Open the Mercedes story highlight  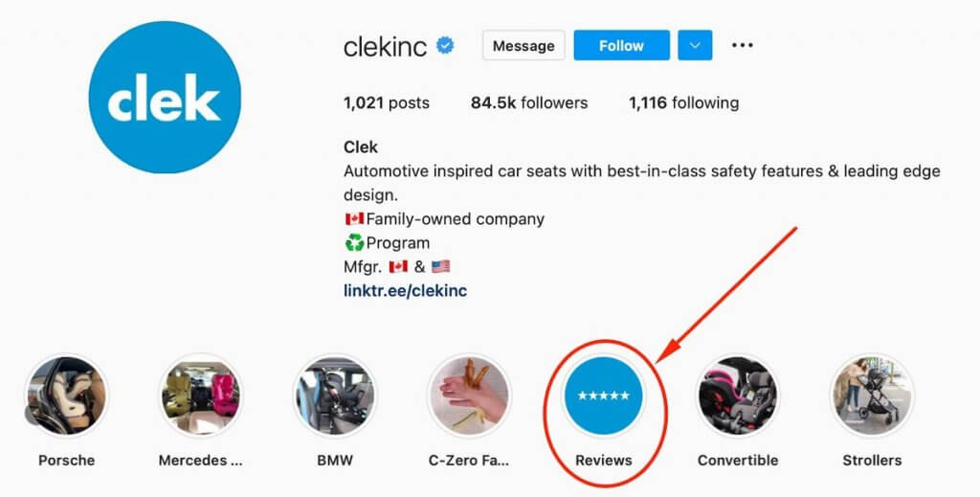coord(201,395)
